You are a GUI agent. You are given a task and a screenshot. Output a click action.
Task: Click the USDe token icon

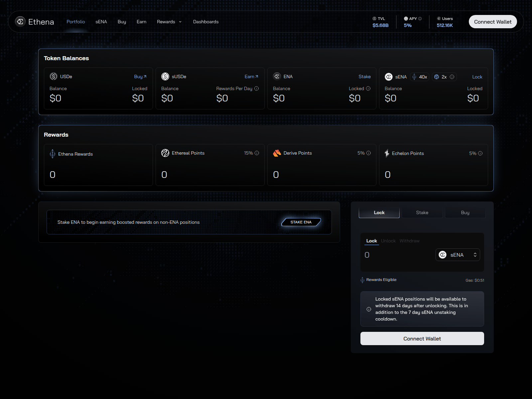54,76
